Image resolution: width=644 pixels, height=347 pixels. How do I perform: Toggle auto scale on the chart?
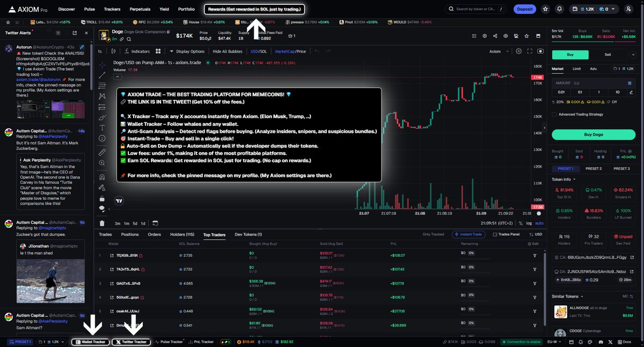tap(539, 223)
